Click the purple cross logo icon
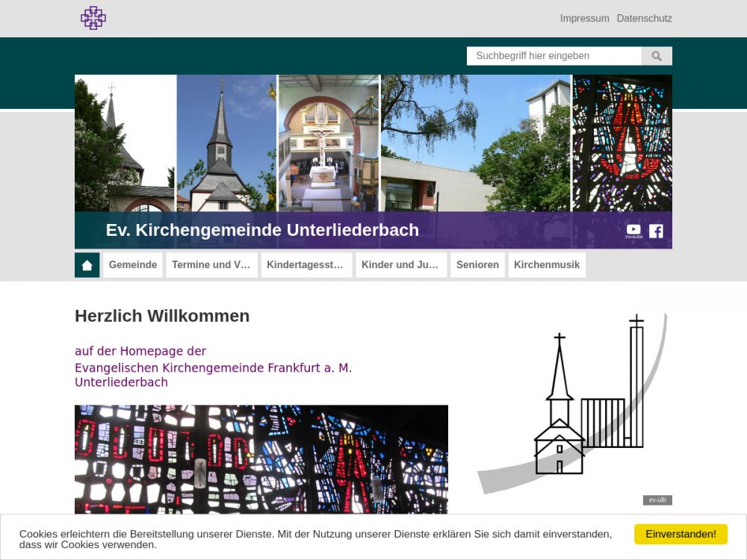Screen dimensions: 747x560 pyautogui.click(x=93, y=18)
